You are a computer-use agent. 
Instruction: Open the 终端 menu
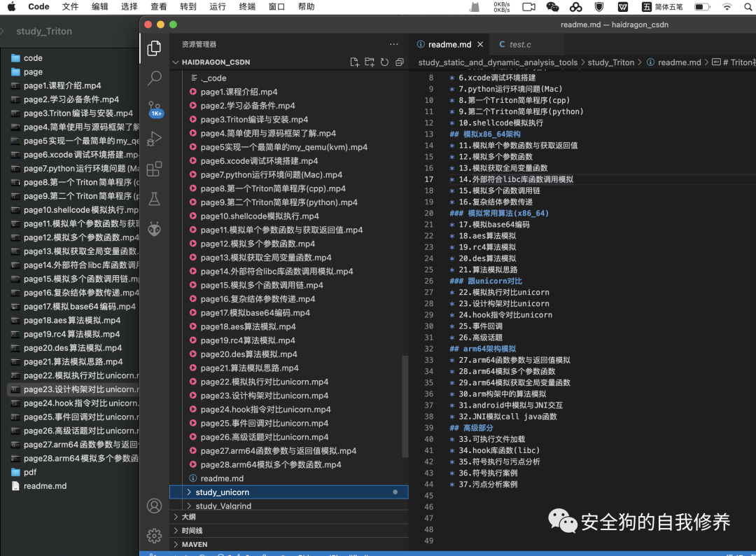pyautogui.click(x=247, y=7)
